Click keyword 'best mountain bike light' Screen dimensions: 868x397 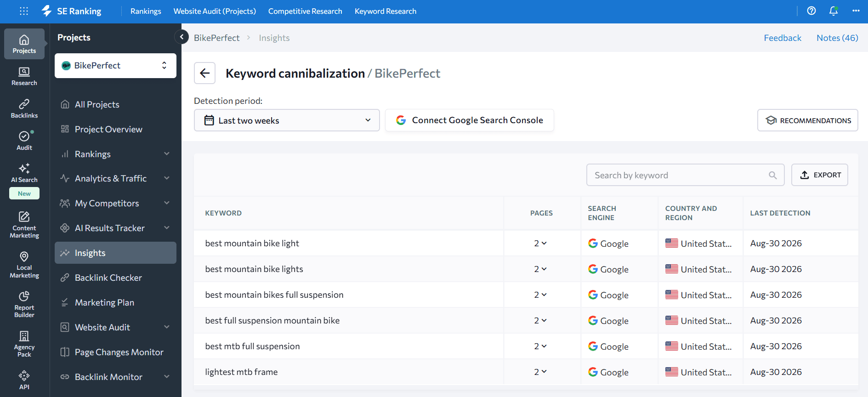[252, 244]
